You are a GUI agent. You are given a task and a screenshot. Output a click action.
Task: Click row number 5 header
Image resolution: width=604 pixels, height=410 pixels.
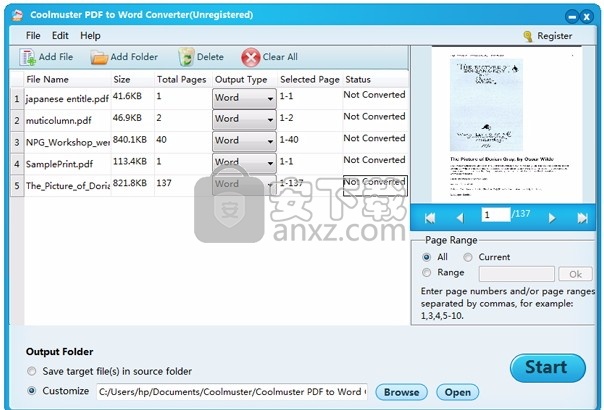17,186
